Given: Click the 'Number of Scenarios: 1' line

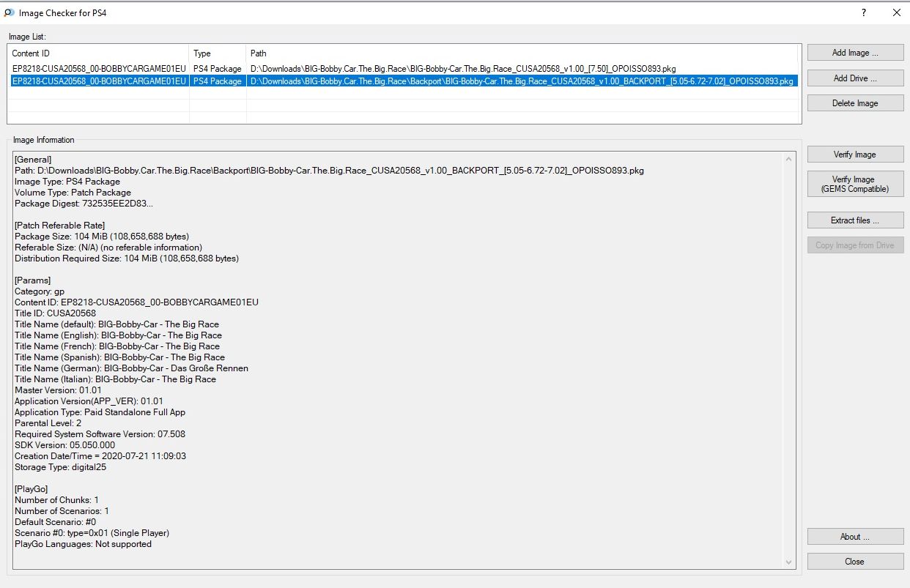Looking at the screenshot, I should click(62, 511).
